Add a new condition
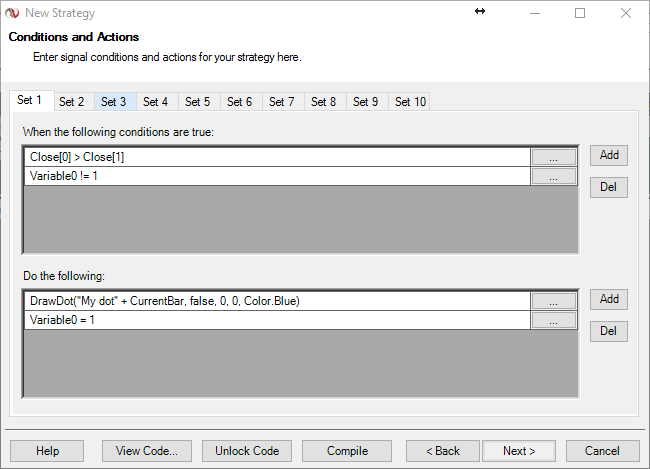Viewport: 650px width, 469px height. click(609, 155)
